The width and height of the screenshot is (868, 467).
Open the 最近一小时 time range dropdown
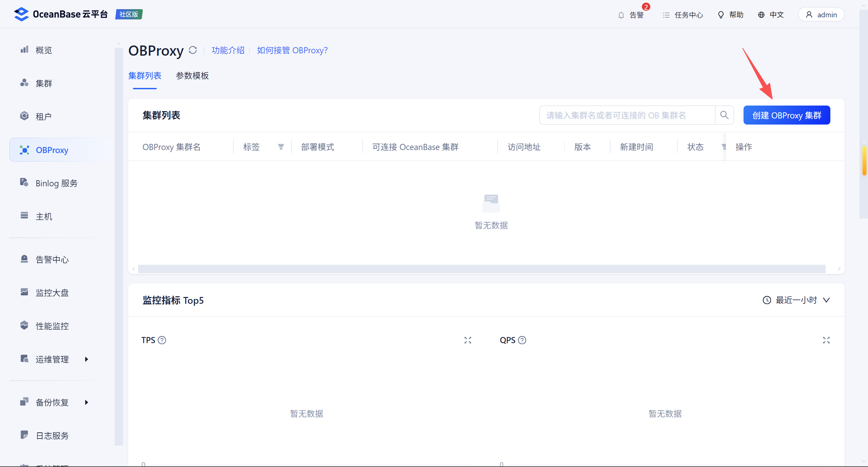click(796, 300)
